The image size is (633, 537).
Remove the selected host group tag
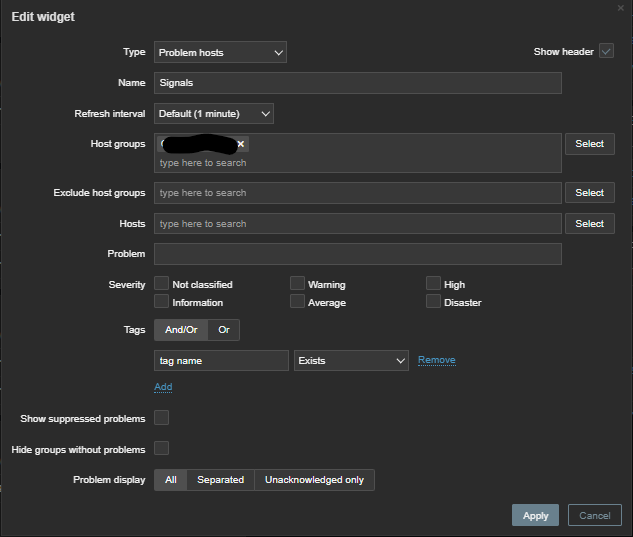point(241,144)
